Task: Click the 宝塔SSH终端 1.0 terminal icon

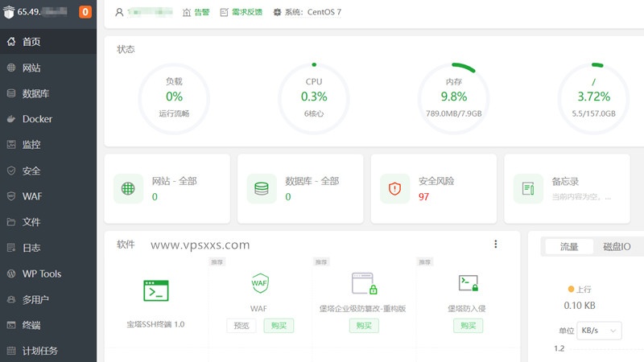Action: pos(156,290)
